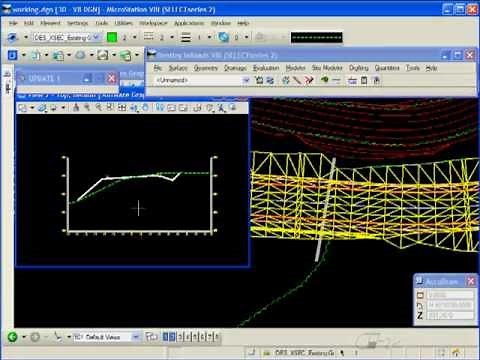Image resolution: width=480 pixels, height=360 pixels.
Task: Click the gray View Next arrow button
Action: pyautogui.click(x=35, y=337)
